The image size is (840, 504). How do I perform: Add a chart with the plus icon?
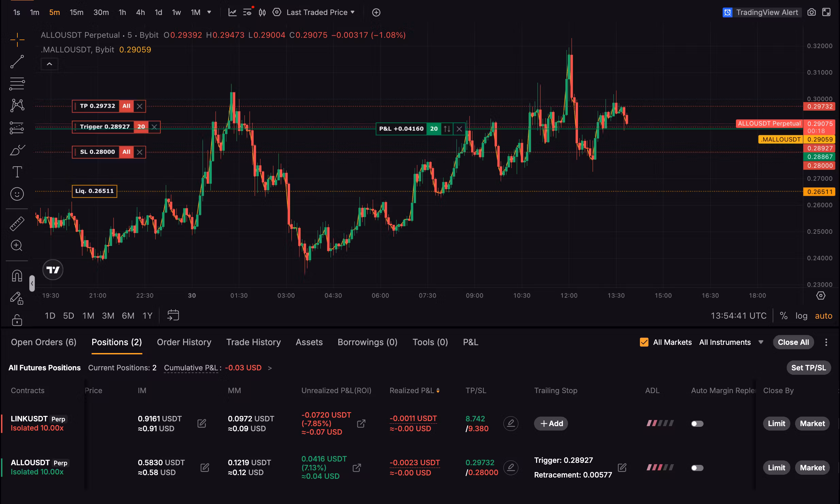tap(376, 13)
